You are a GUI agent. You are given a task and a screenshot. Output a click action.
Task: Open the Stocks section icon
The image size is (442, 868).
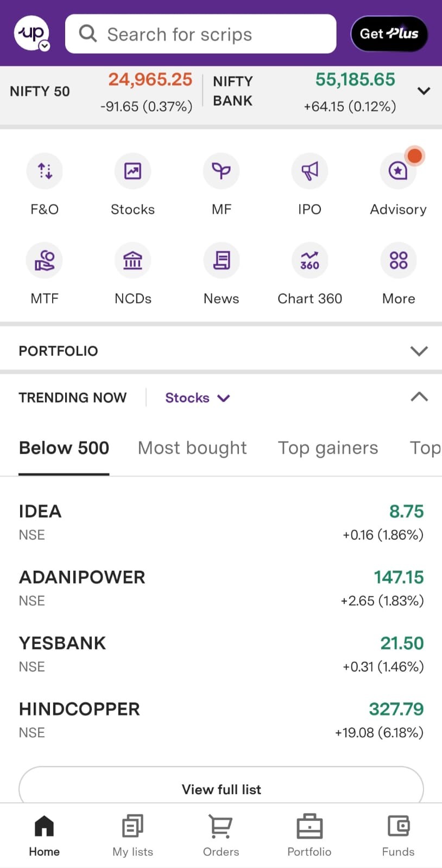tap(132, 171)
